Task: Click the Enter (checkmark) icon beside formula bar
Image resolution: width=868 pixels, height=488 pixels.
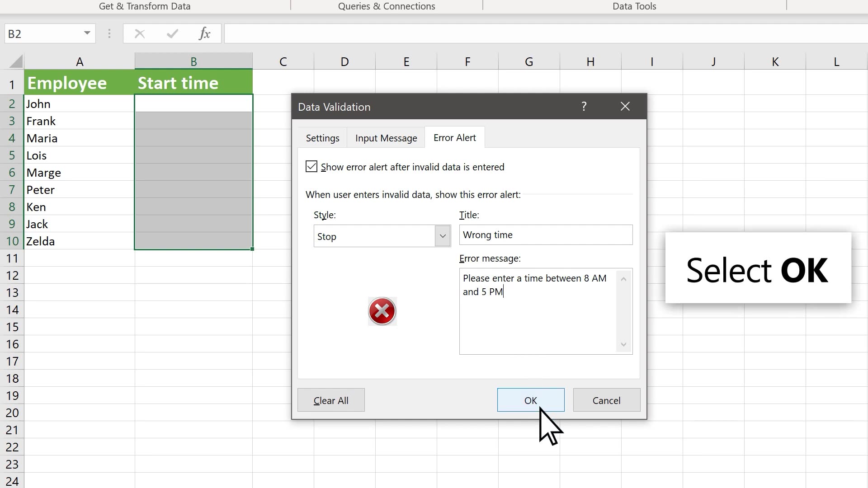Action: tap(172, 33)
